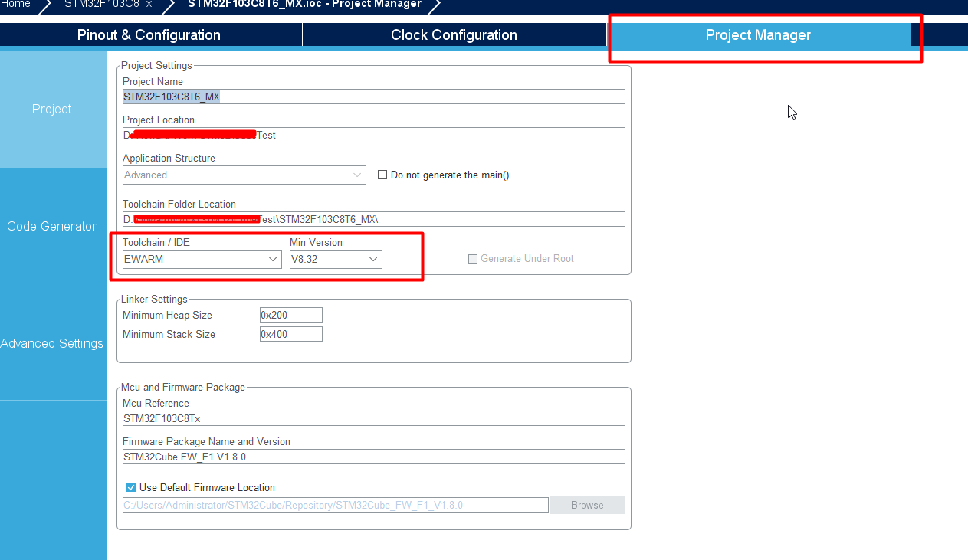This screenshot has height=560, width=968.
Task: Open the Min Version dropdown
Action: (336, 259)
